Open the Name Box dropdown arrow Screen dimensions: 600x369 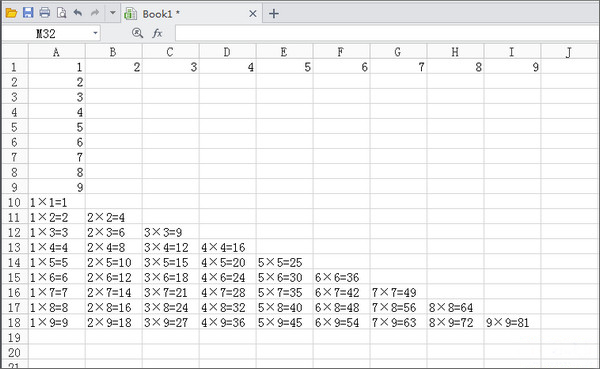(x=95, y=33)
